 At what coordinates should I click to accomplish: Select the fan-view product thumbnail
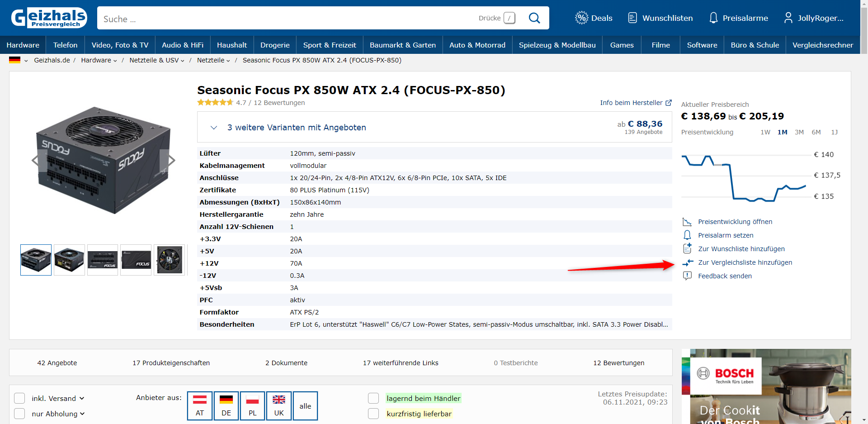pyautogui.click(x=170, y=260)
